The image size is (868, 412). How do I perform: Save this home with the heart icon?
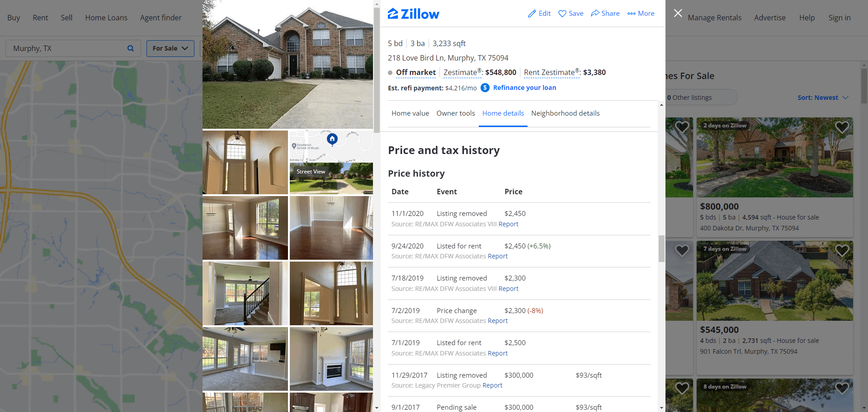(562, 14)
